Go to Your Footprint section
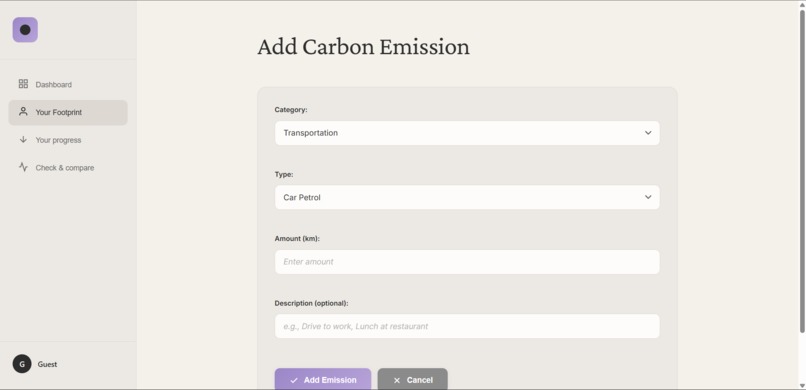 (68, 113)
